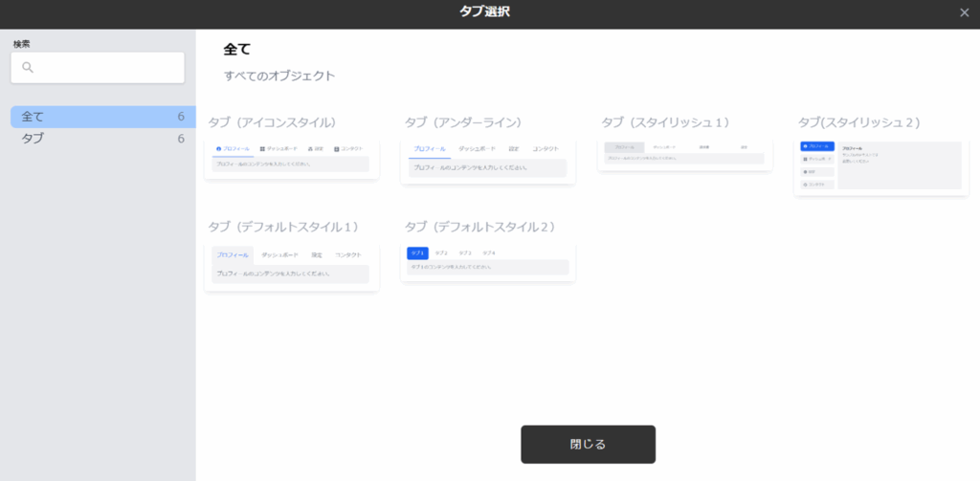The width and height of the screenshot is (980, 481).
Task: Click the profile icon in the icon-style preview
Action: pos(218,149)
